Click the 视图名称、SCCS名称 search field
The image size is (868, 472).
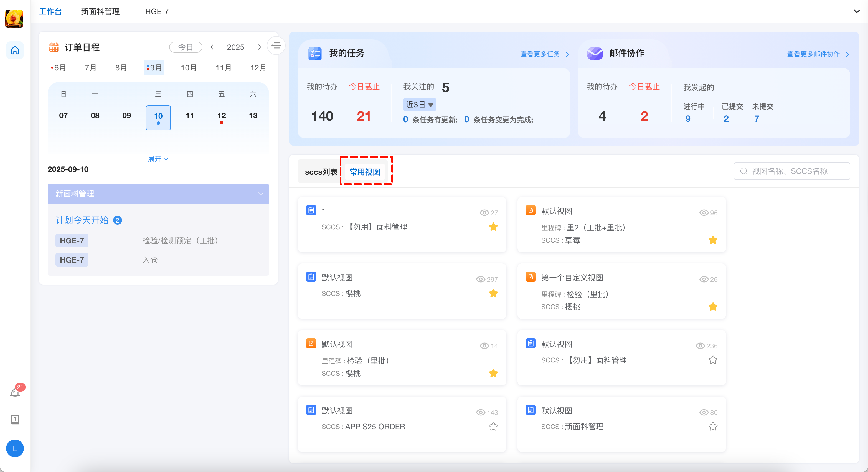tap(791, 171)
